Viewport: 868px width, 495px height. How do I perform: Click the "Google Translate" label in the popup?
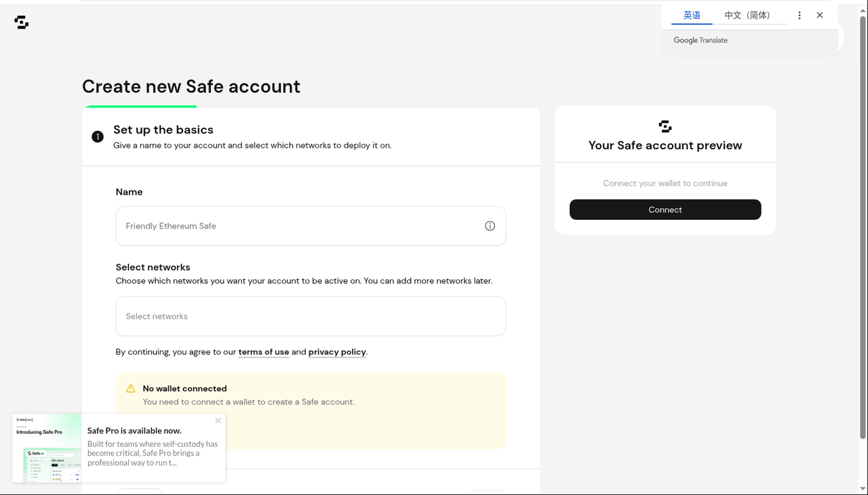coord(701,40)
